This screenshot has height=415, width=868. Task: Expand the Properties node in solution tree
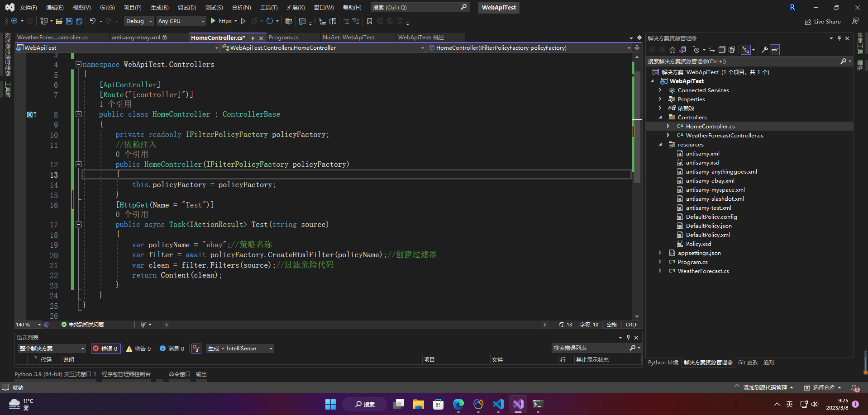coord(660,99)
